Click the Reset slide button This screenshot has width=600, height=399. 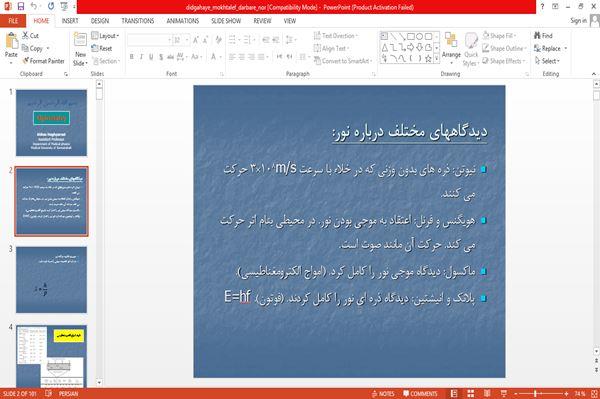pyautogui.click(x=102, y=48)
